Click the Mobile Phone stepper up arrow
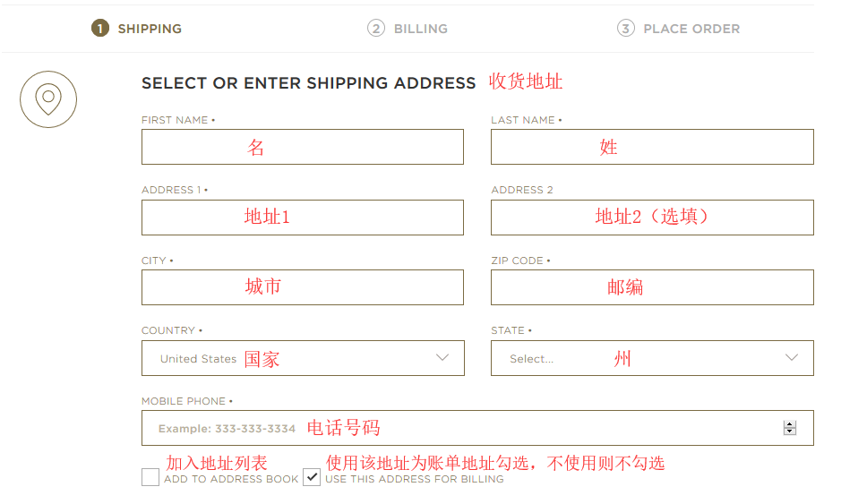 pos(789,424)
